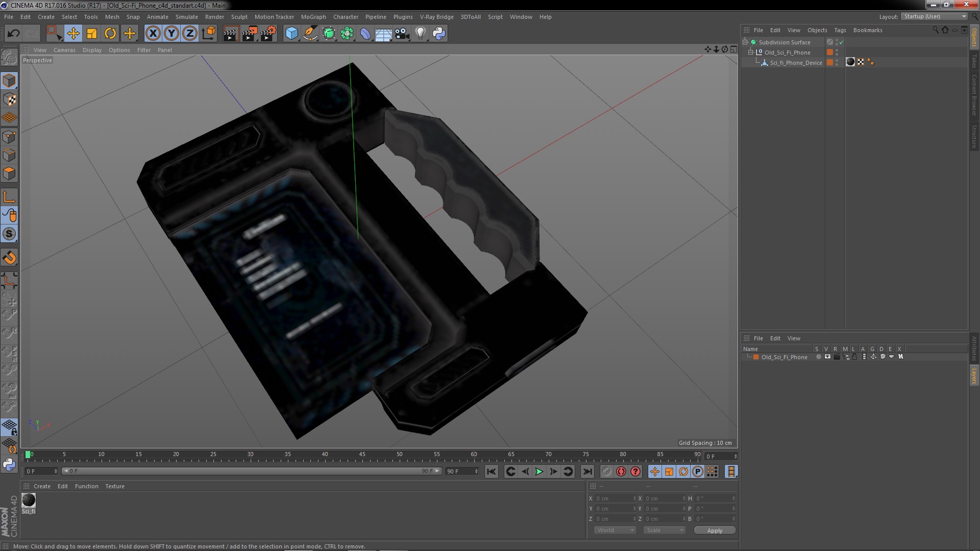Toggle layer lock for Old_Sci_Fi_Phone
This screenshot has height=551, width=980.
(854, 357)
